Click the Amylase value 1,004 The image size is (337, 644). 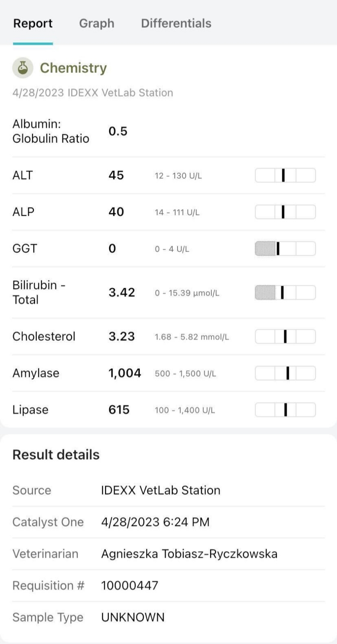point(125,373)
